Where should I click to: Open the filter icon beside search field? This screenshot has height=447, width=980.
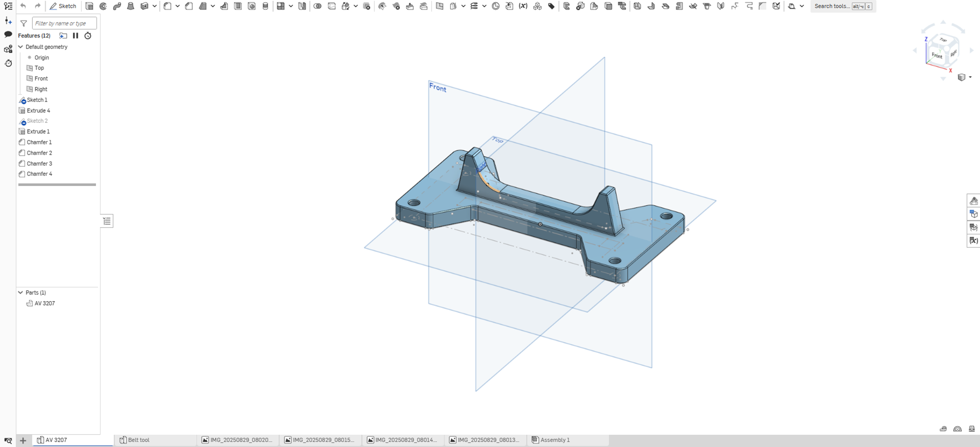[x=24, y=23]
